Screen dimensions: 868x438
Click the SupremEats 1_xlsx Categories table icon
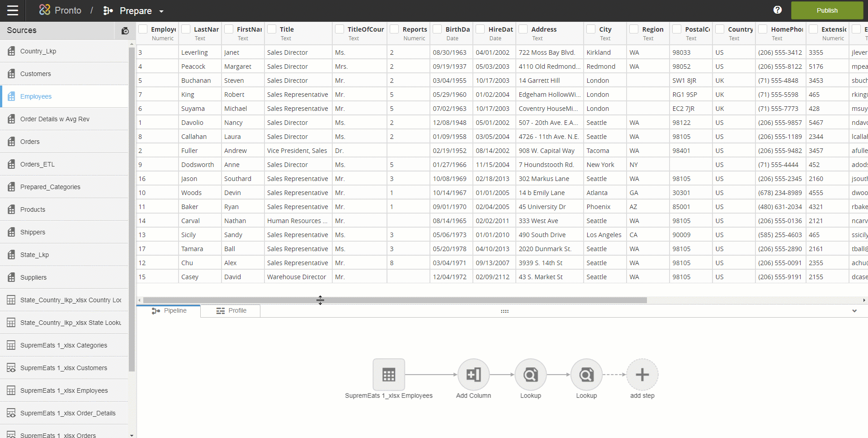click(11, 345)
